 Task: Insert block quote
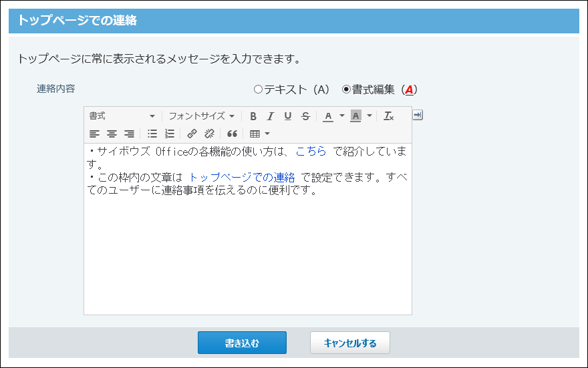click(x=232, y=134)
